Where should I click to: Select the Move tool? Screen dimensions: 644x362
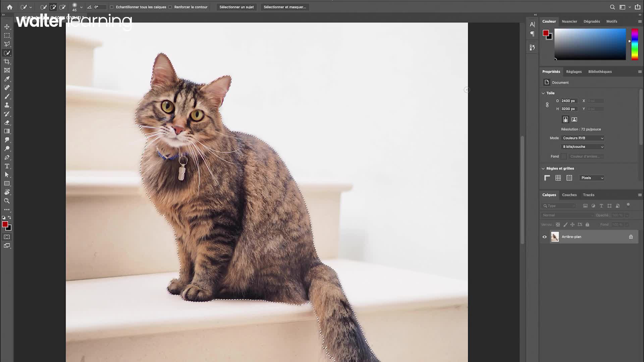pos(7,27)
